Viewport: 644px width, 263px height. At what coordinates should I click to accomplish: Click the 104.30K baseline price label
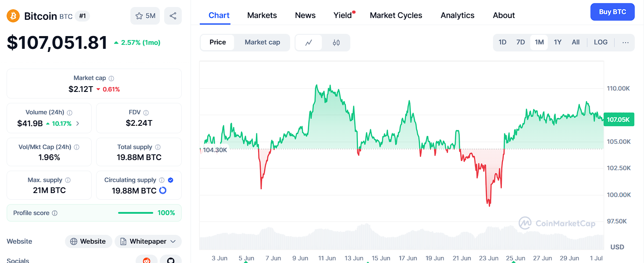[215, 150]
